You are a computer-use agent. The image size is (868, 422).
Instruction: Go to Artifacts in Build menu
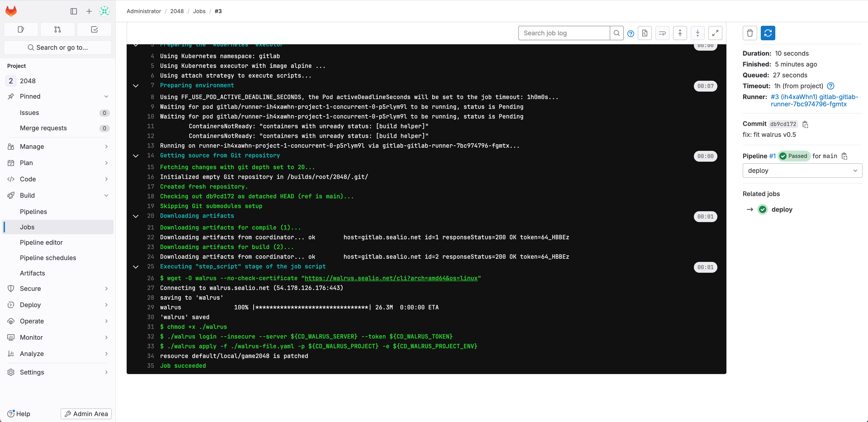(x=32, y=273)
